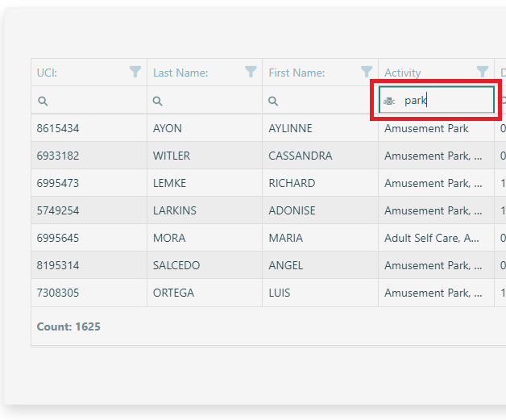The height and width of the screenshot is (420, 506).
Task: Sort by the Last Name column header
Action: tap(180, 73)
